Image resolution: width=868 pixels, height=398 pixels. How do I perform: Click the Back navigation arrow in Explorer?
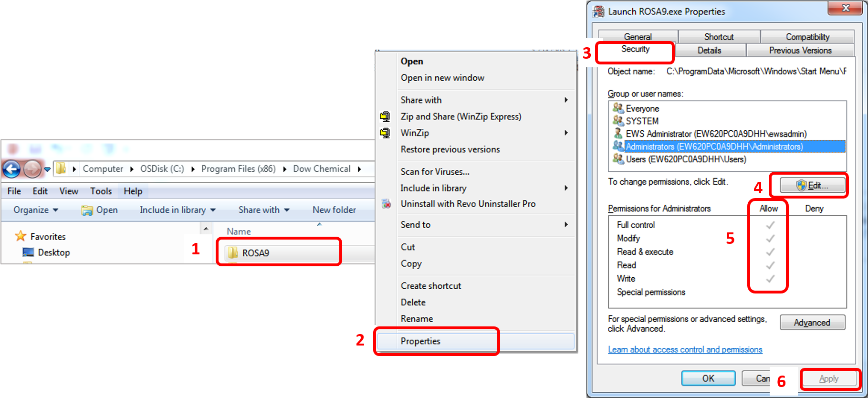pyautogui.click(x=11, y=169)
